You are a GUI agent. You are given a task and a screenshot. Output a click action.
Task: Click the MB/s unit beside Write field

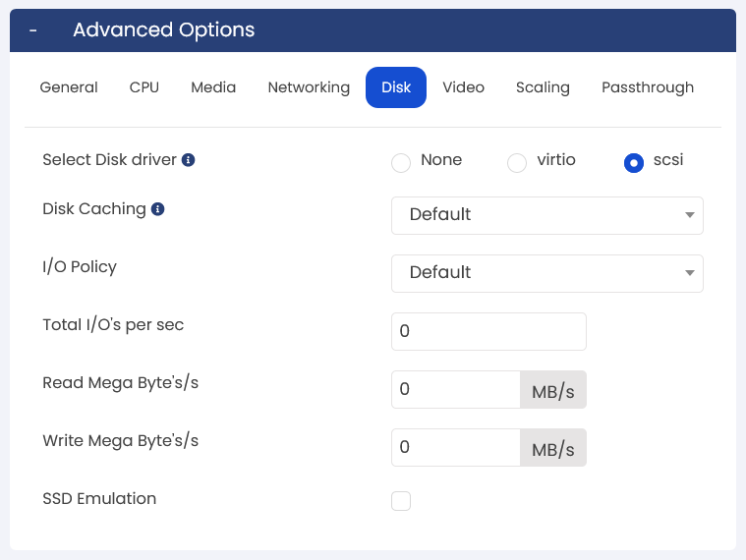coord(553,448)
